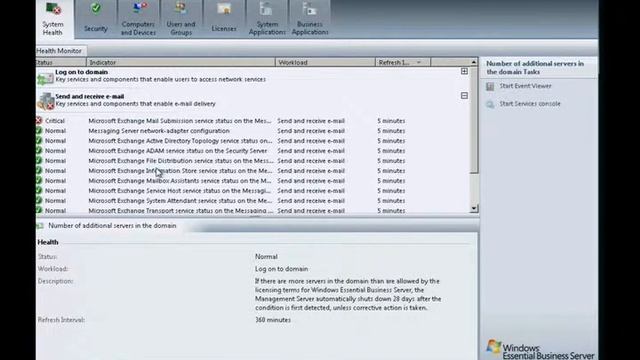
Task: Click the scroll down arrow of indicator list
Action: click(x=473, y=208)
